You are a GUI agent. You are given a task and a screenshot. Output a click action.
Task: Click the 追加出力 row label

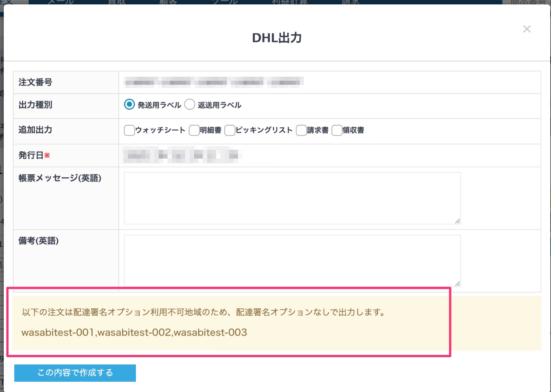tap(35, 130)
